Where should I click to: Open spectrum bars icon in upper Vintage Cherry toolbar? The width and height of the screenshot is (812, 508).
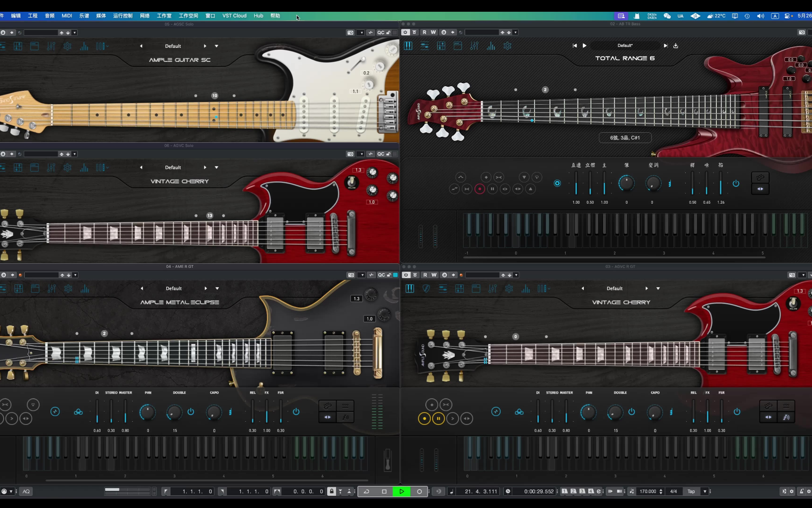click(x=84, y=168)
